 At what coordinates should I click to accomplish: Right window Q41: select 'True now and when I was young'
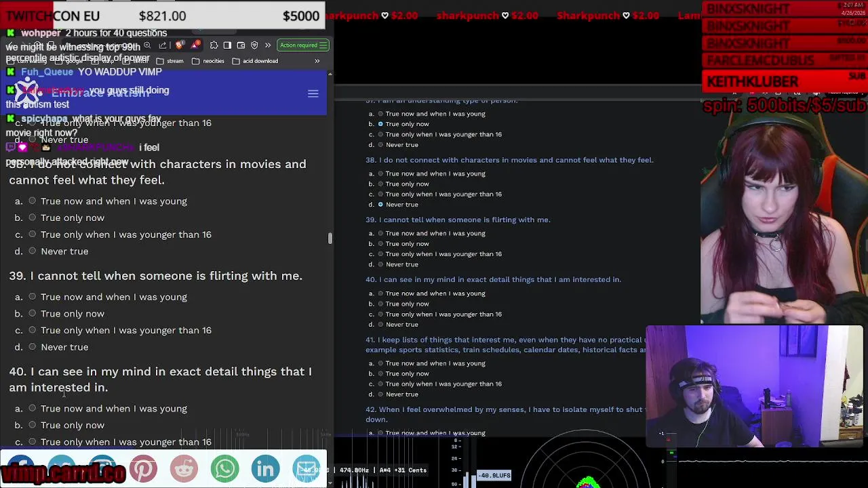click(x=380, y=363)
